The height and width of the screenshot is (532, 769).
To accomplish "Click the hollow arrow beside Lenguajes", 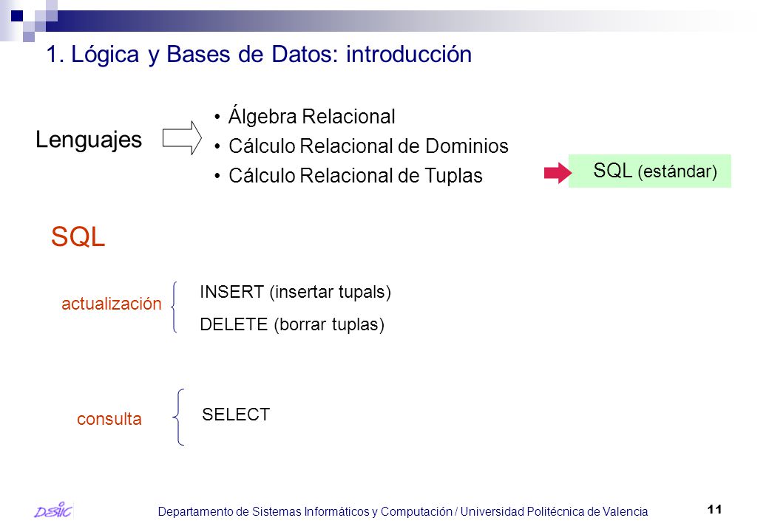I will tap(182, 138).
